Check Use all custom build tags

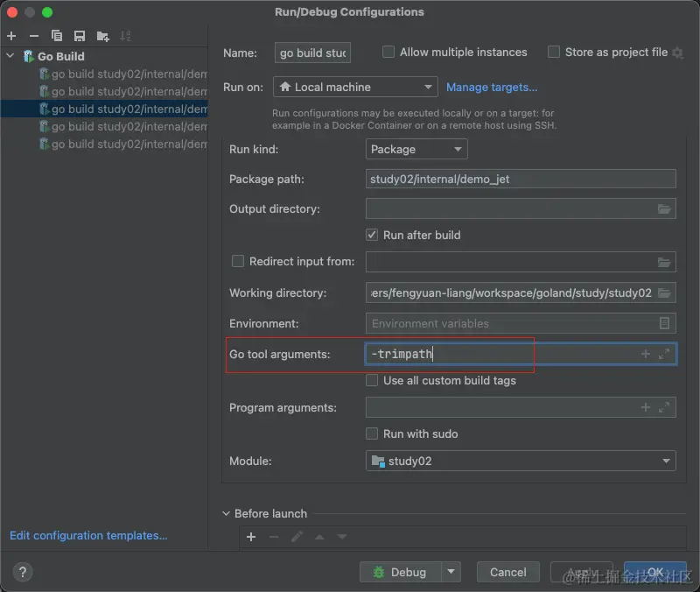372,381
